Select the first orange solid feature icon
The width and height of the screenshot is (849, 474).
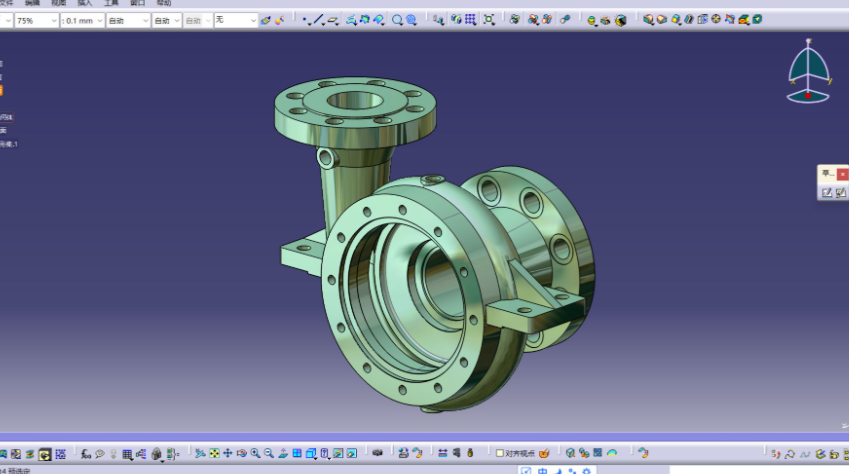coord(648,20)
